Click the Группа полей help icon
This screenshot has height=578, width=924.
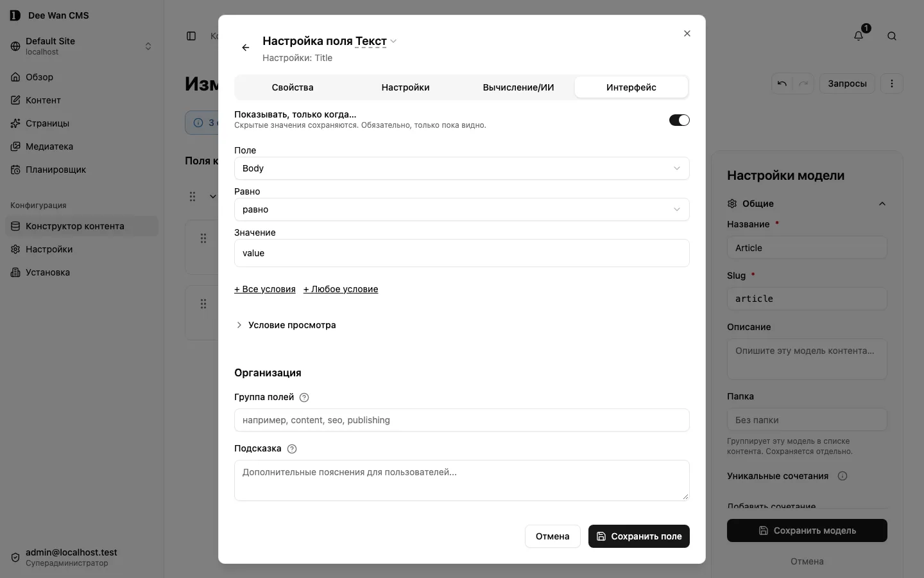coord(304,398)
